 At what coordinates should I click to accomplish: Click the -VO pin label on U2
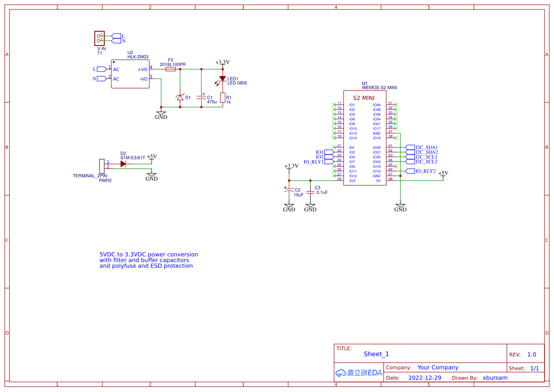[x=144, y=79]
